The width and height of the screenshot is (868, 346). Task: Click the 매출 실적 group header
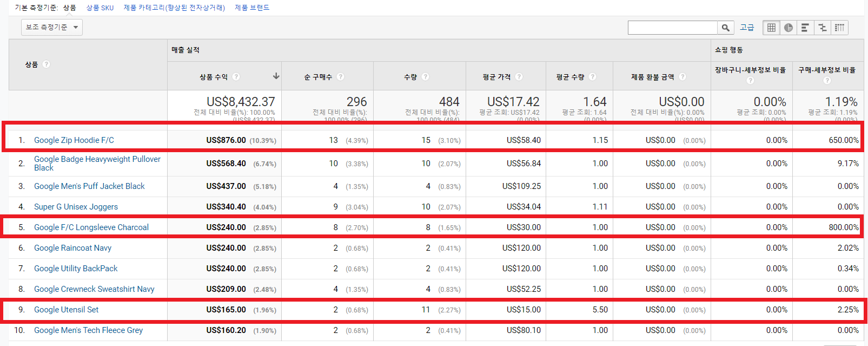tap(185, 50)
